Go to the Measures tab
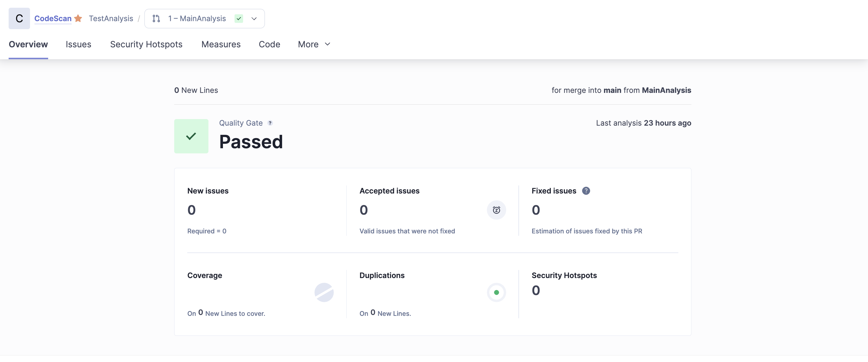Screen dimensions: 868x362 pos(221,44)
